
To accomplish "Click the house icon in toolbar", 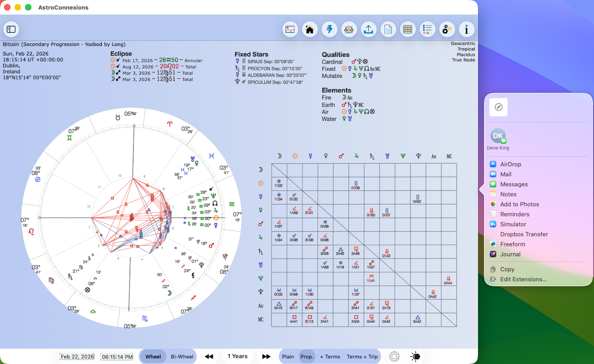I will pyautogui.click(x=310, y=30).
